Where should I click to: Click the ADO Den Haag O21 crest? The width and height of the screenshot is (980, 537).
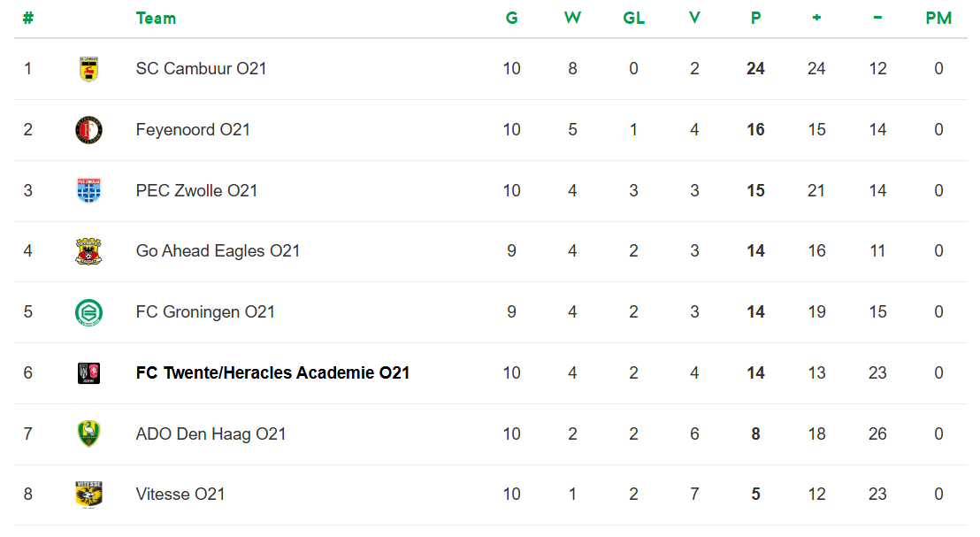point(88,433)
